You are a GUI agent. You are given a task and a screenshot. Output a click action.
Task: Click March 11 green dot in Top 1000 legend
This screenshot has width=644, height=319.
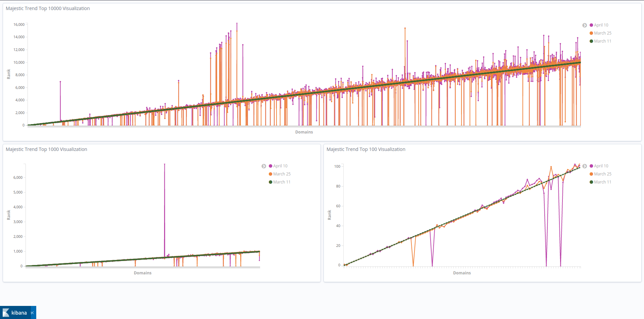(x=270, y=182)
